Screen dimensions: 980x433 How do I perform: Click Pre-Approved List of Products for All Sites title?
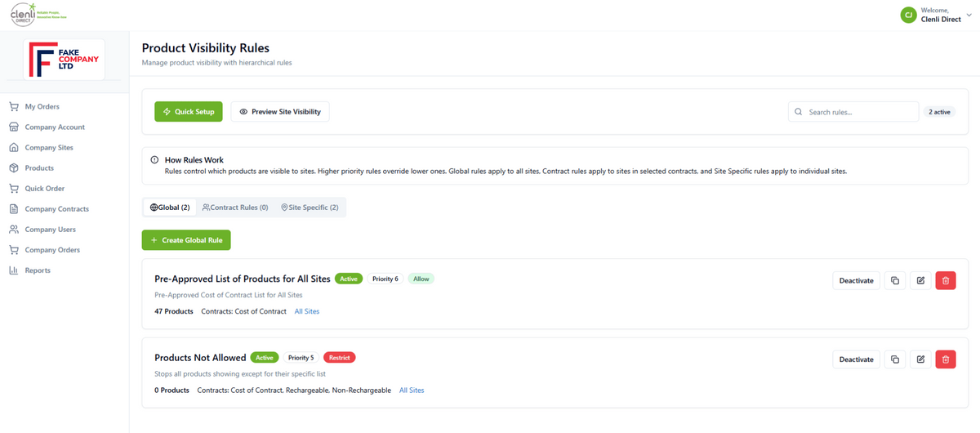pyautogui.click(x=243, y=279)
